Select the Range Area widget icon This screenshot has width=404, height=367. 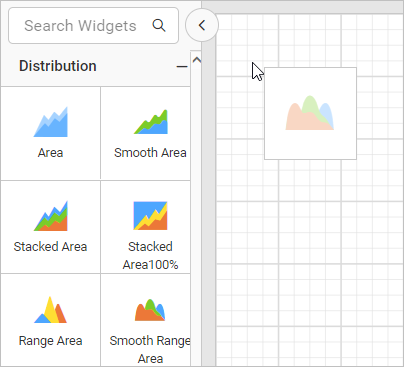[51, 310]
